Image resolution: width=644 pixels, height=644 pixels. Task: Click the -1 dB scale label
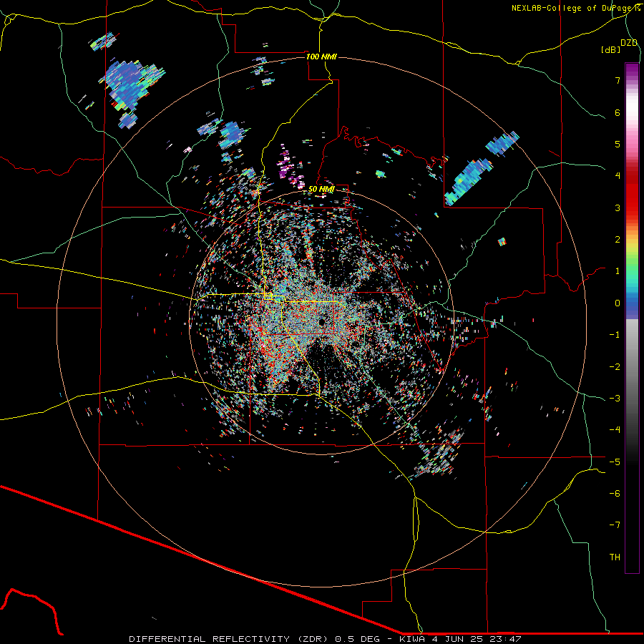[x=615, y=335]
